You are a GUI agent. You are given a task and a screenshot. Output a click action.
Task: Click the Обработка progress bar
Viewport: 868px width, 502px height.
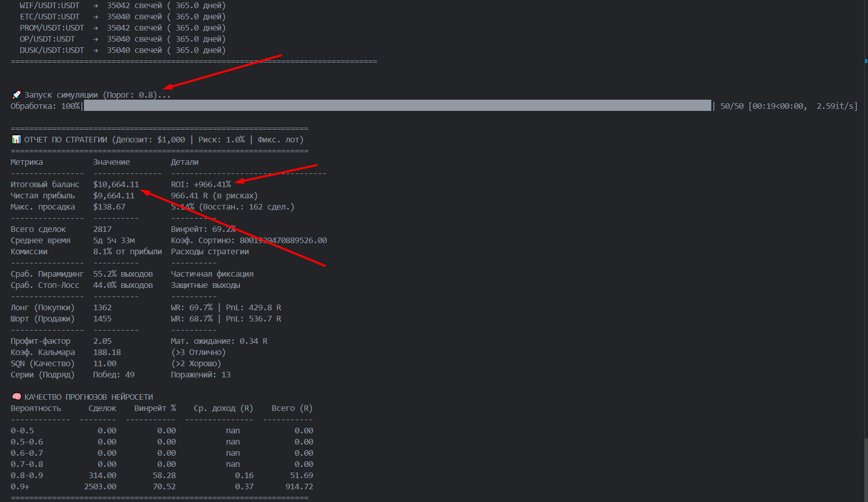[397, 106]
